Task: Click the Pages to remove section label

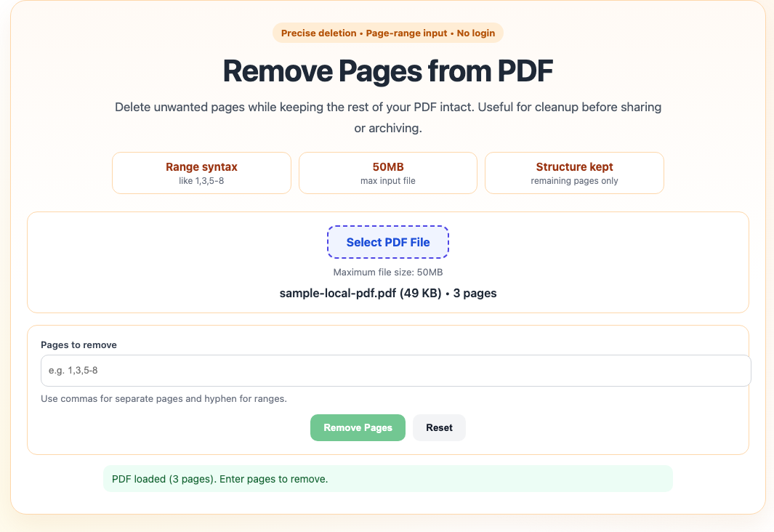Action: [x=78, y=344]
